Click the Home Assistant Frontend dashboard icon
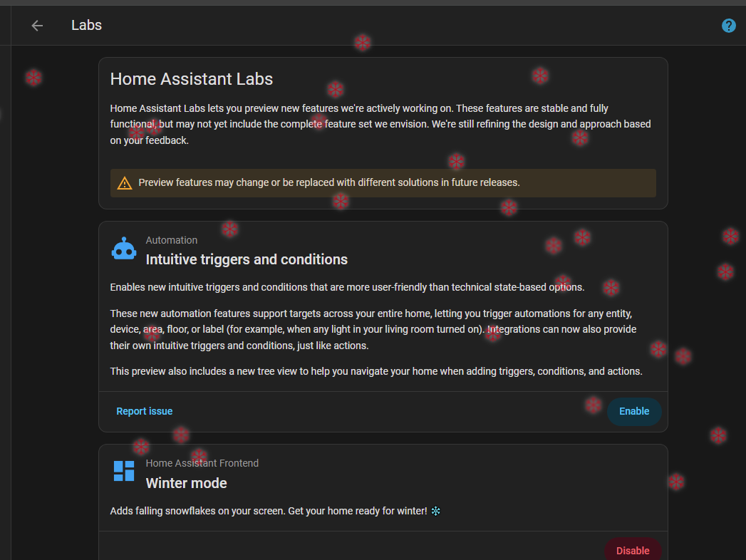Viewport: 746px width, 560px height. tap(124, 471)
